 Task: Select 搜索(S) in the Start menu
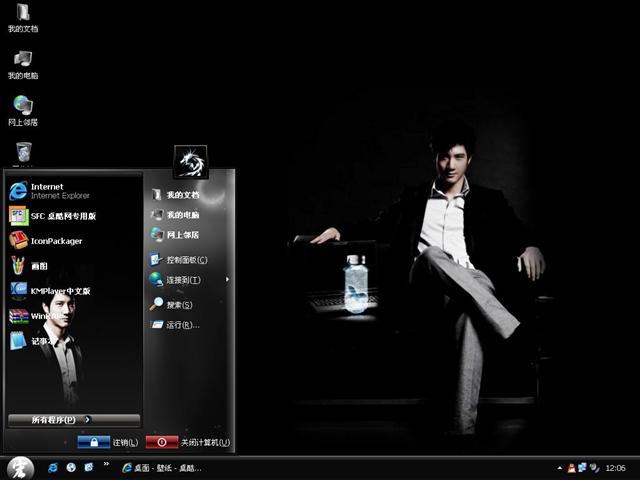[x=178, y=304]
